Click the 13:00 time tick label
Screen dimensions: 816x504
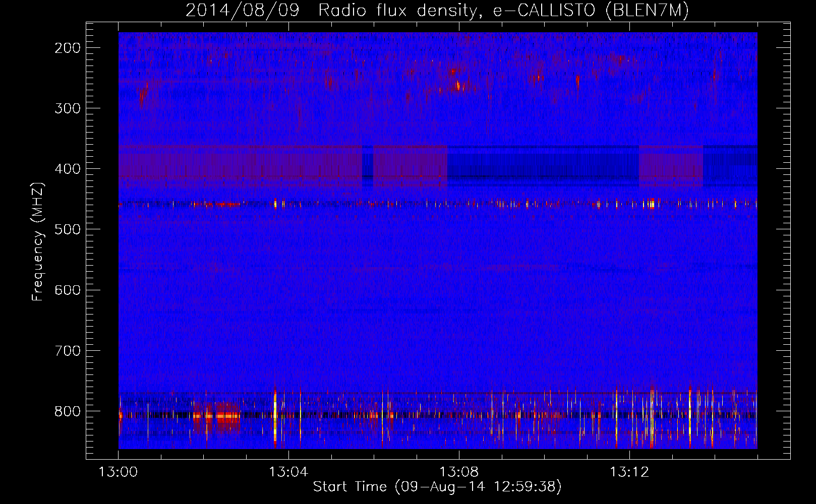pos(118,472)
